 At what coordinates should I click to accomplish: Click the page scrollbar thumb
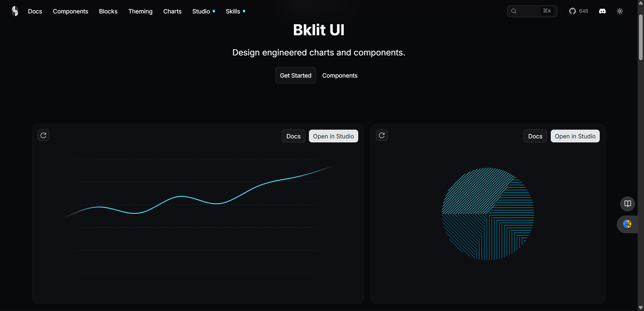[x=641, y=37]
